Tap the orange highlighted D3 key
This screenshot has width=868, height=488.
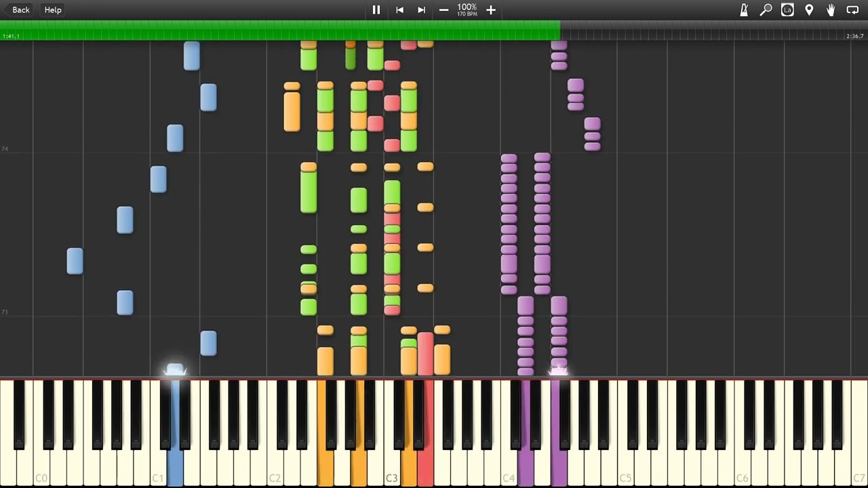[409, 468]
